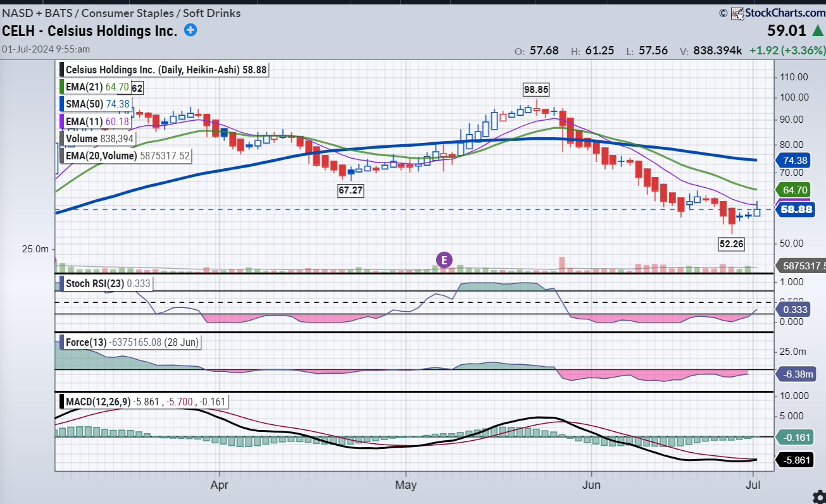Viewport: 826px width, 504px height.
Task: Click the green 64.70 axis price tag
Action: pyautogui.click(x=794, y=189)
